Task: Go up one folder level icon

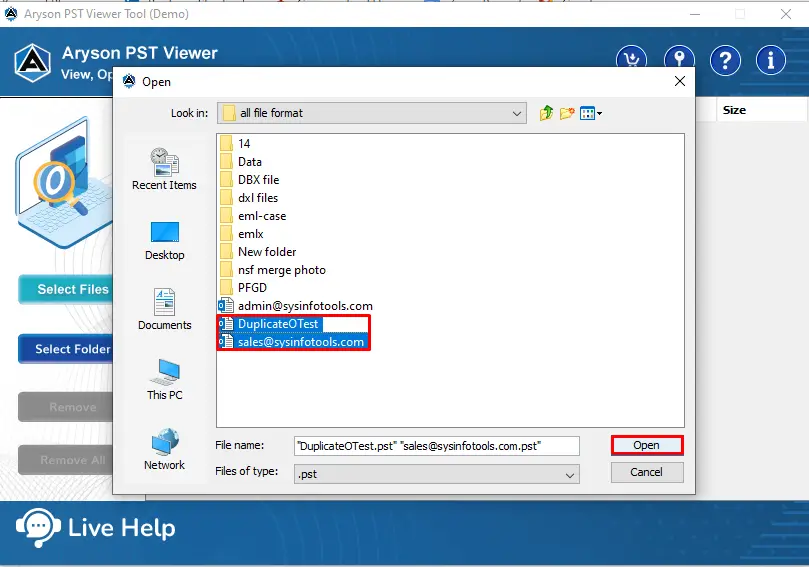Action: [546, 112]
